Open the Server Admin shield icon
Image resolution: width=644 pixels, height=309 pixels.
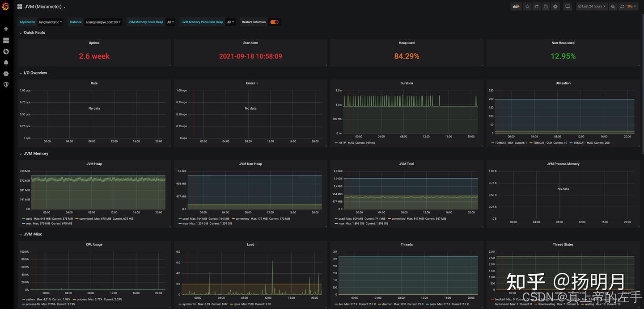point(6,85)
